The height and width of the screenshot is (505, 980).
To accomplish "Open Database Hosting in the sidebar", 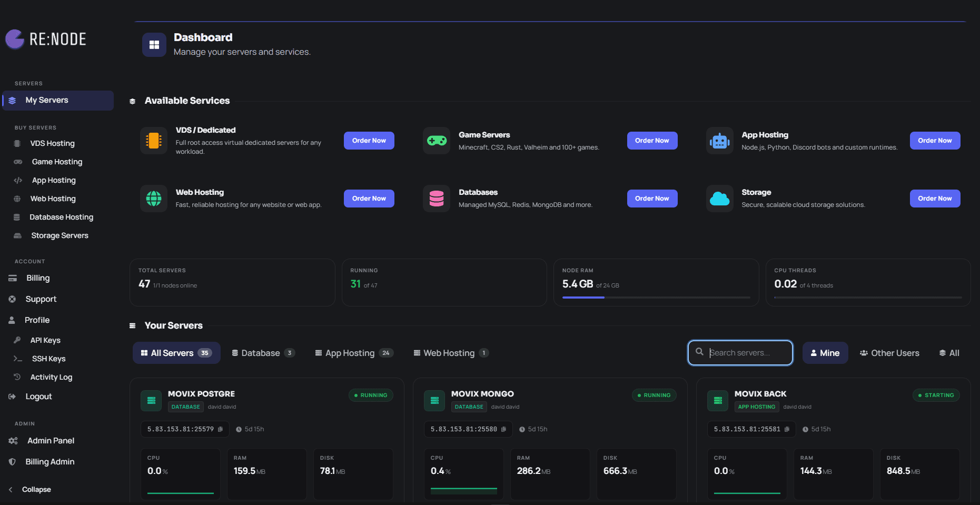I will (x=61, y=217).
